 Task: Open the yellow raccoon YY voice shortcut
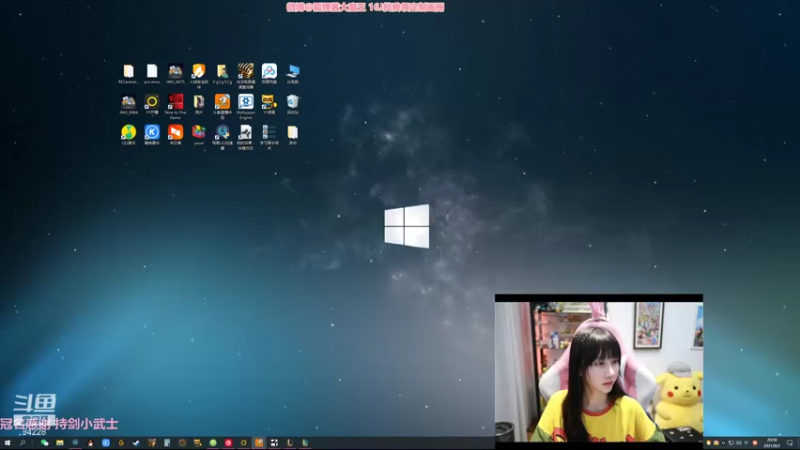[269, 104]
